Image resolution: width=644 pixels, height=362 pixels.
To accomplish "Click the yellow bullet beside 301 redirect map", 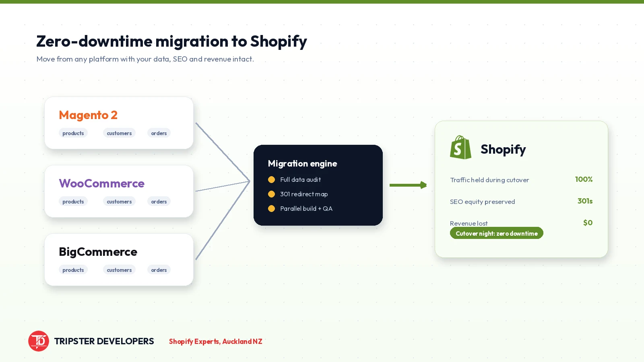I will coord(271,194).
